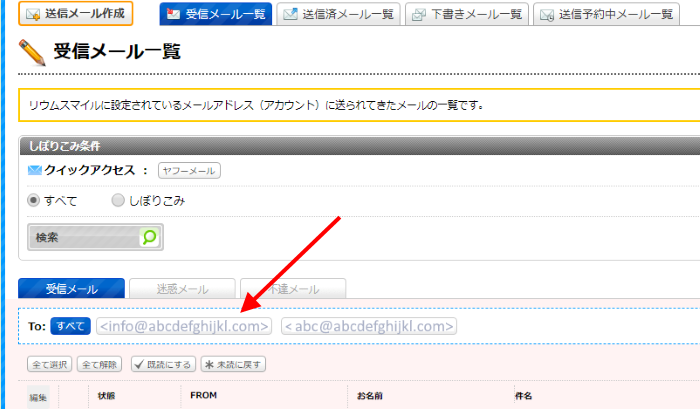Switch to the 迷惑メール spam tab
This screenshot has width=700, height=409.
tap(182, 288)
